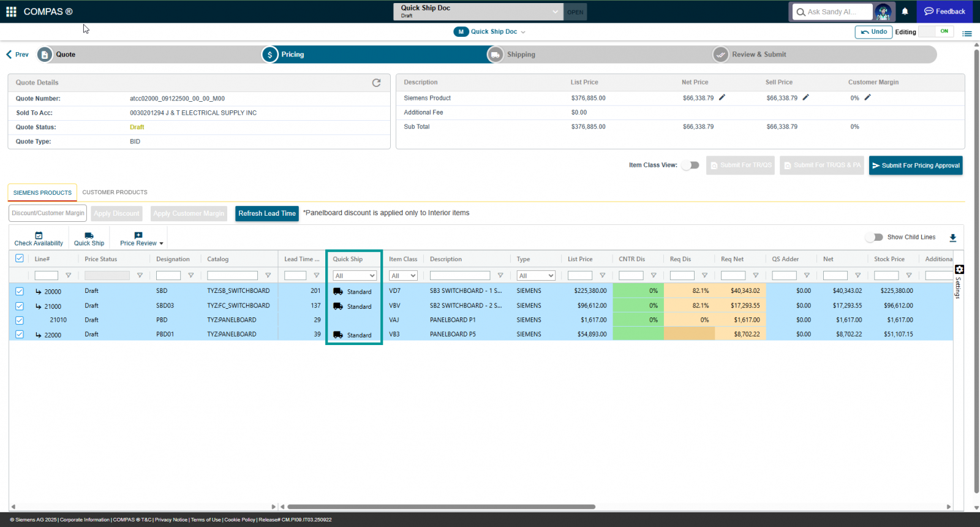Click the Refresh Lead Time button
Viewport: 980px width, 527px height.
click(x=267, y=213)
